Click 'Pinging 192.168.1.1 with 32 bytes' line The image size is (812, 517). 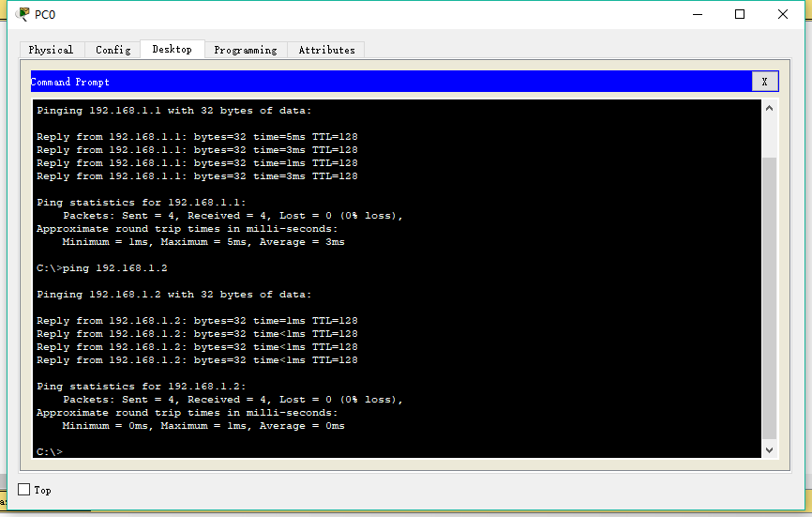[x=174, y=111]
